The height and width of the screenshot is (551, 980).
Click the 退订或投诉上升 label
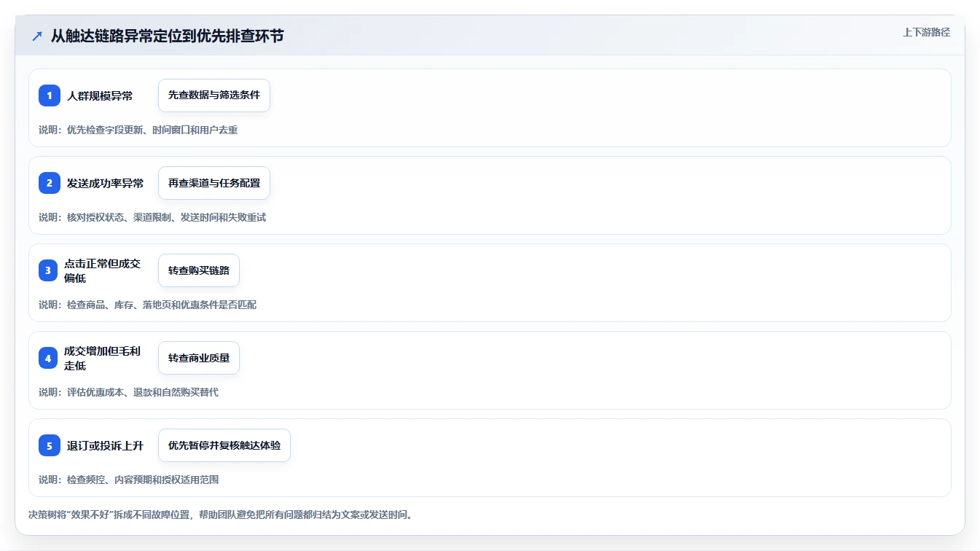click(106, 445)
